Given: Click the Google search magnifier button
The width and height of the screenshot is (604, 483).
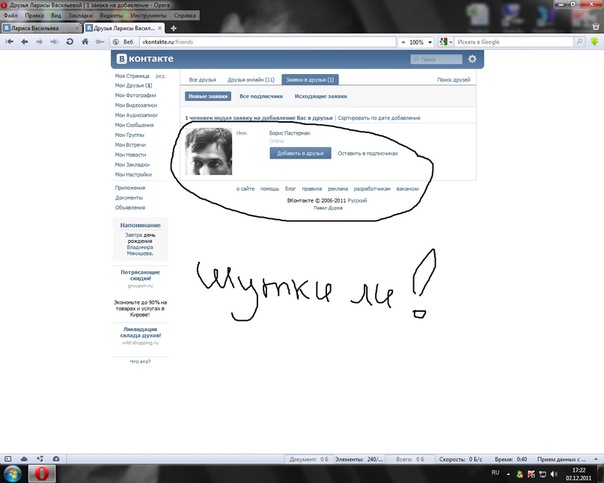Looking at the screenshot, I should (579, 42).
